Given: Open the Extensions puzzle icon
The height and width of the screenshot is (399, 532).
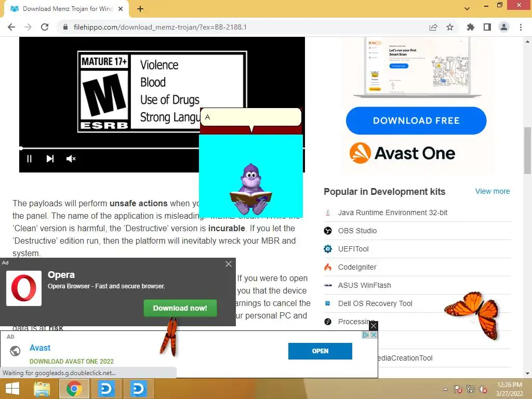Looking at the screenshot, I should [x=471, y=27].
